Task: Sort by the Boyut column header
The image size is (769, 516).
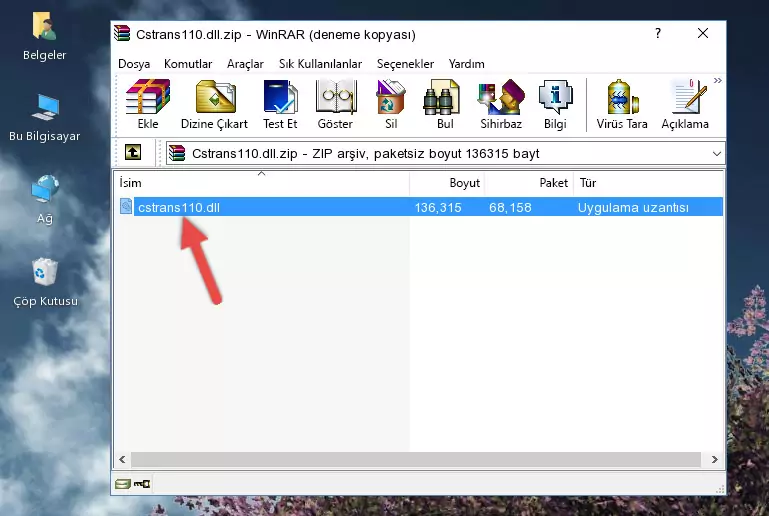Action: pyautogui.click(x=447, y=182)
